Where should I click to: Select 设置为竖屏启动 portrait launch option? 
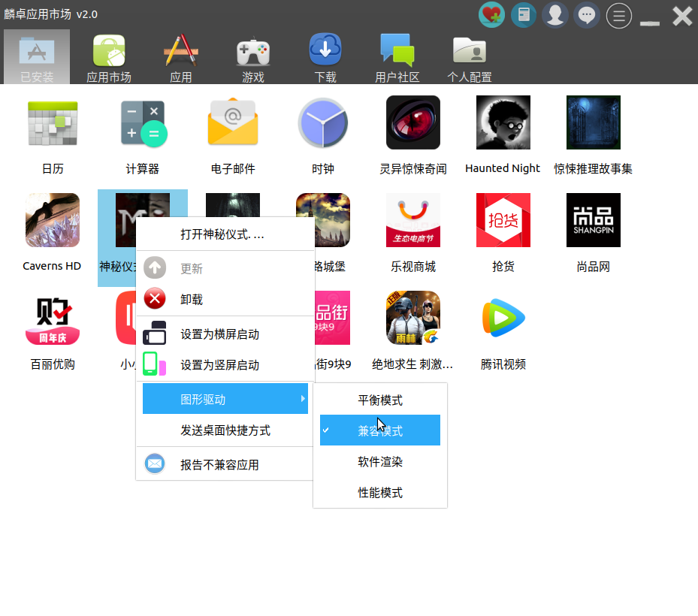[x=225, y=364]
